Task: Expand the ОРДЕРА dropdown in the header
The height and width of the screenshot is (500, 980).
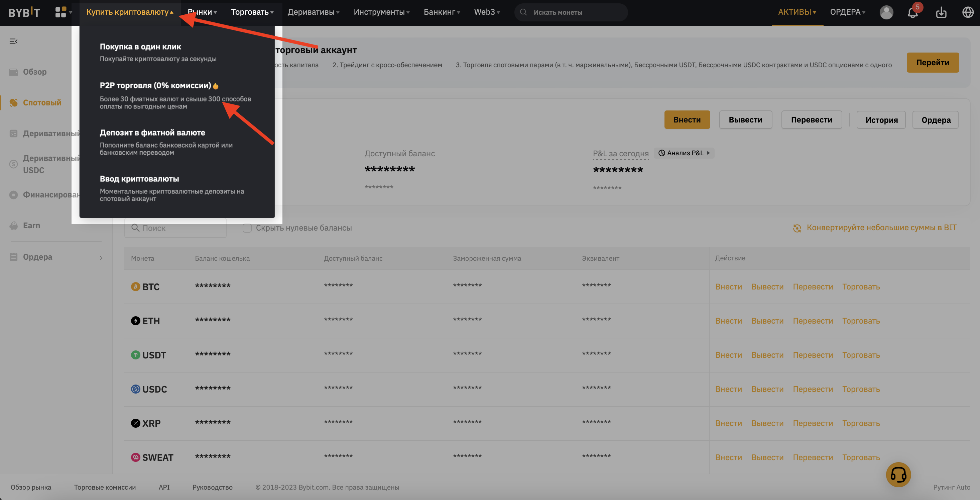Action: 847,12
